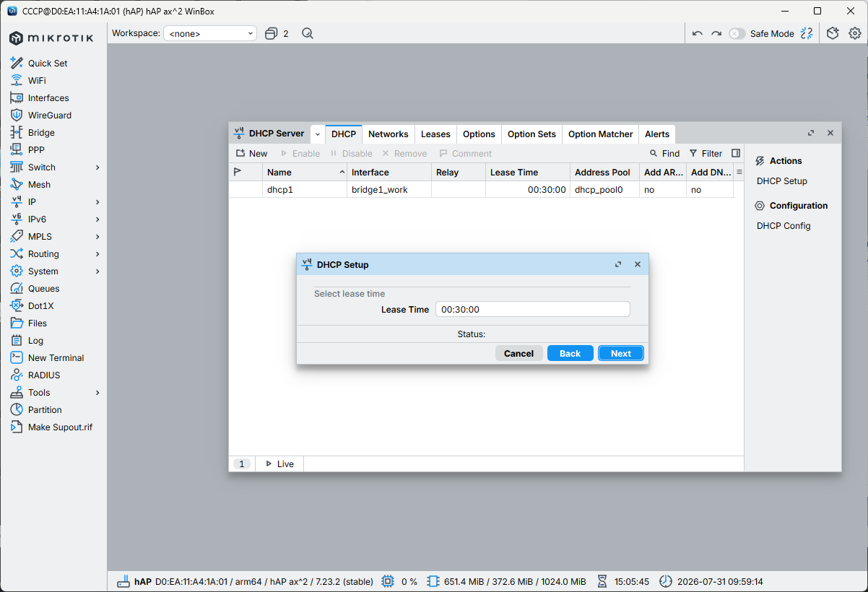The width and height of the screenshot is (868, 592).
Task: Switch to the Leases tab
Action: [435, 134]
